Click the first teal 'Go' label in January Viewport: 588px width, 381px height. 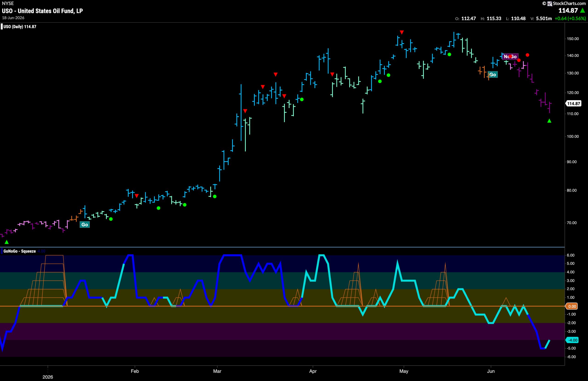(85, 225)
